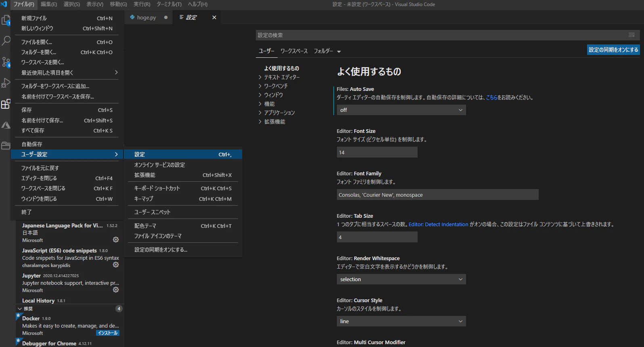Click the 設定の同期をオンにする button
The height and width of the screenshot is (347, 644).
613,50
